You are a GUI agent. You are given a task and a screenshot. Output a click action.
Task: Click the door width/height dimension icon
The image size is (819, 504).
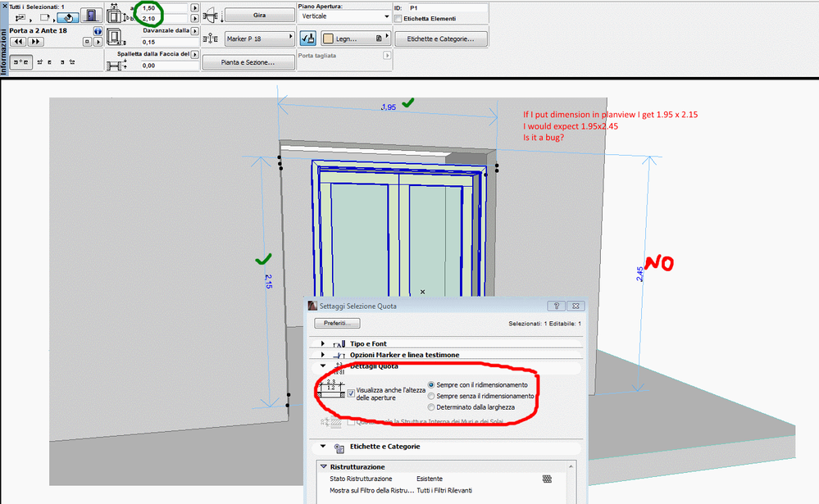pyautogui.click(x=115, y=14)
